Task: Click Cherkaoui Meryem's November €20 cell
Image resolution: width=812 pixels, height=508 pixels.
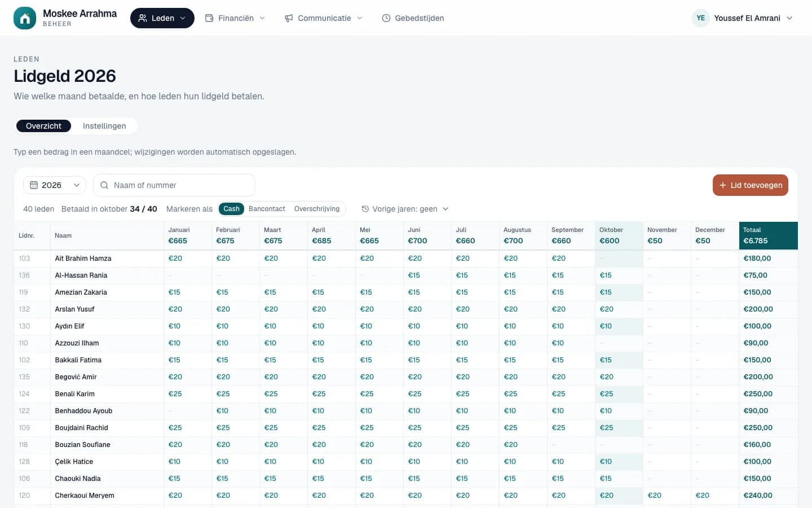Action: pos(667,496)
